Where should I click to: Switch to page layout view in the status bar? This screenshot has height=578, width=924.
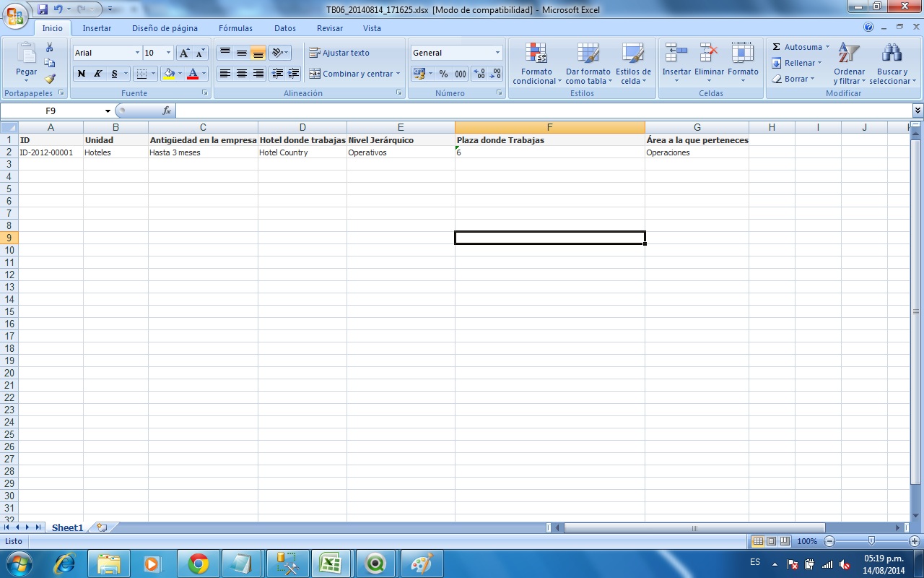(771, 541)
